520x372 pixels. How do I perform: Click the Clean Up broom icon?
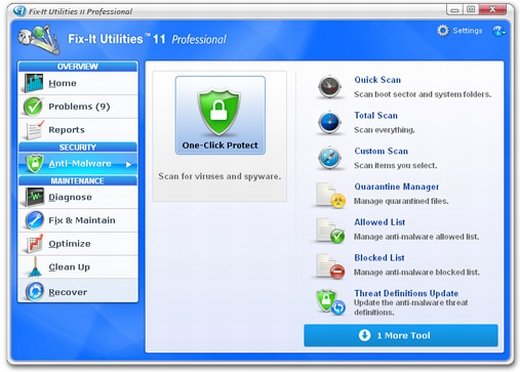pos(34,267)
